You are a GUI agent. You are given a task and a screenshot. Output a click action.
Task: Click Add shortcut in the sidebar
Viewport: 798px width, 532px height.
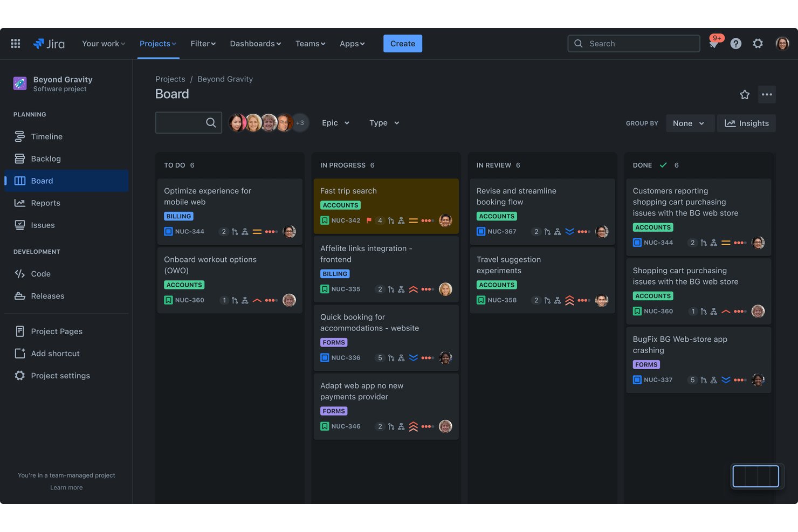[x=66, y=354]
